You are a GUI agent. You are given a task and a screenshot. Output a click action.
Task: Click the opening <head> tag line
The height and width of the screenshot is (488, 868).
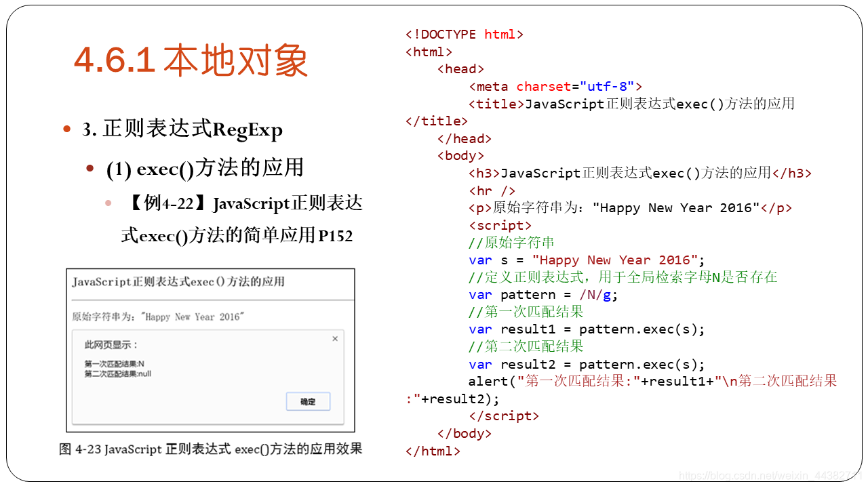point(460,68)
